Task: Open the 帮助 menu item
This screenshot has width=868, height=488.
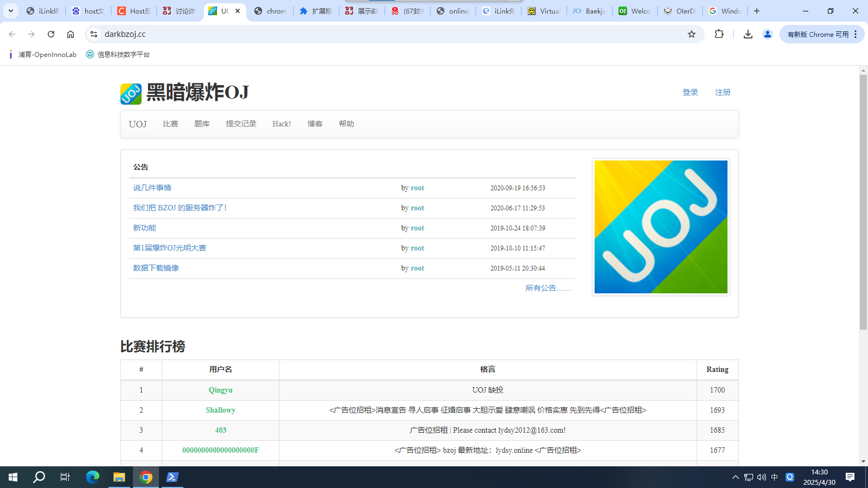Action: [347, 124]
